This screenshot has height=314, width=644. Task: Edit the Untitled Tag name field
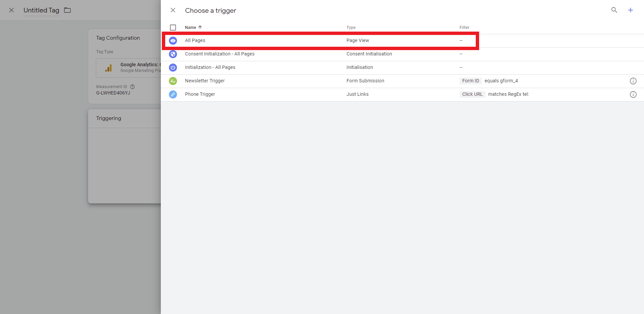[41, 10]
